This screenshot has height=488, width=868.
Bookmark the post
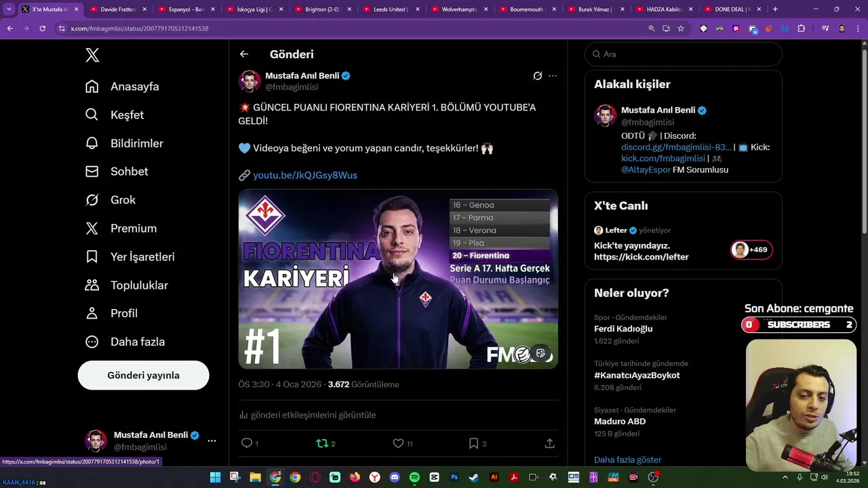pos(473,443)
